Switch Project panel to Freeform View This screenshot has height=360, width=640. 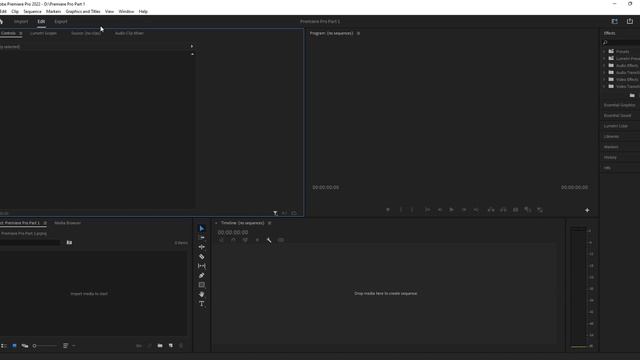(25, 346)
